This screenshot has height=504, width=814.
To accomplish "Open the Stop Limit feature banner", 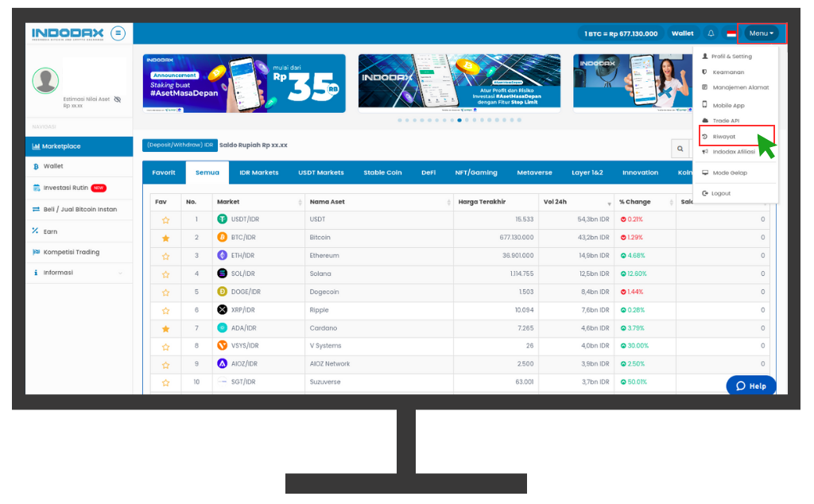I will click(459, 83).
